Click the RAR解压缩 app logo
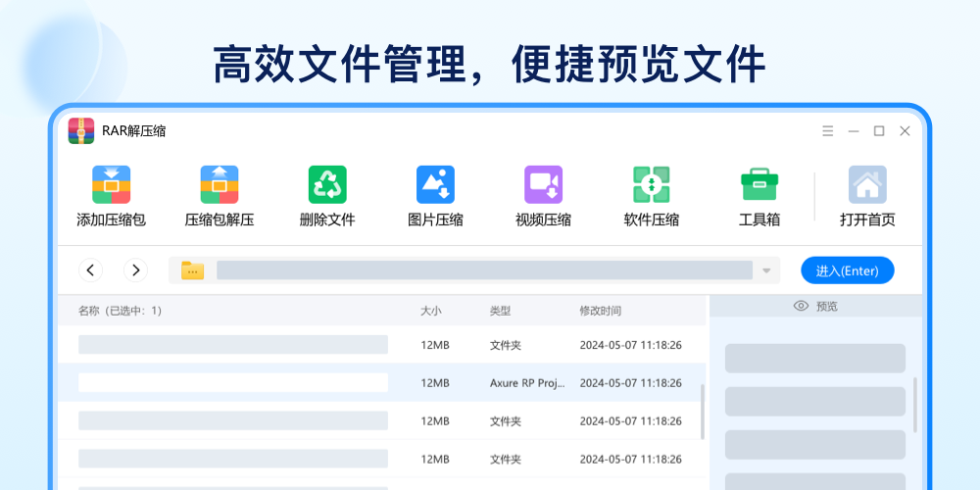Viewport: 980px width, 490px height. pos(81,131)
